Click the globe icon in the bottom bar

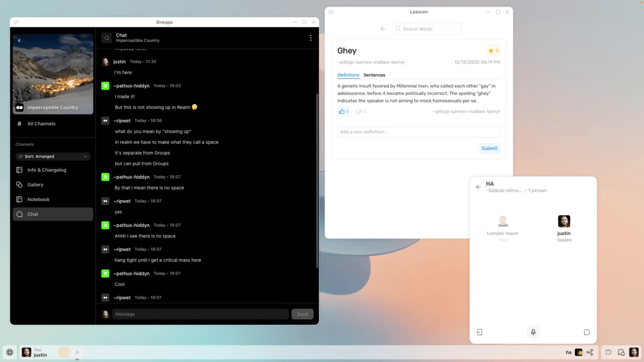(x=9, y=352)
